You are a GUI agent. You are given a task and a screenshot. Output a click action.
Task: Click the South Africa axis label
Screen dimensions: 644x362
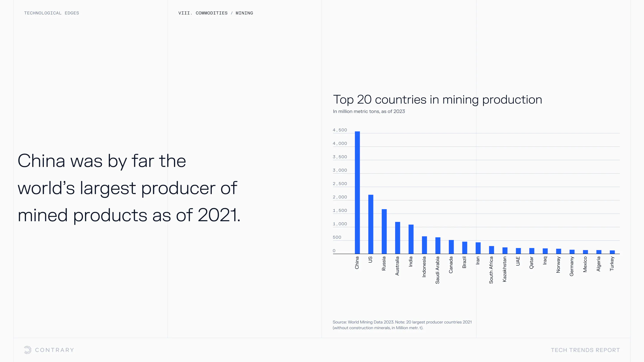[491, 270]
